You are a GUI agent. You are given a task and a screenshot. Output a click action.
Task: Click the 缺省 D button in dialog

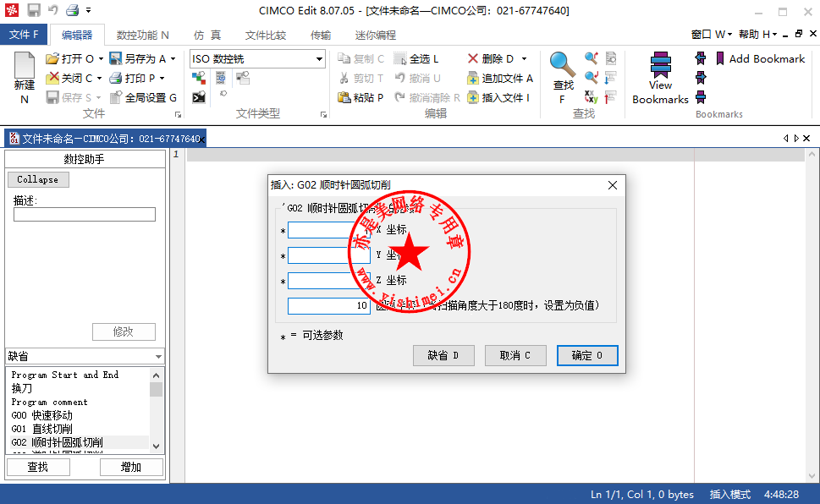(443, 355)
